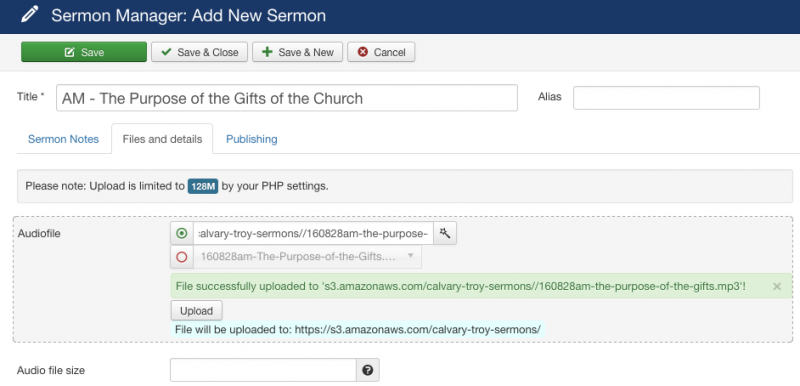Click the question mark help icon for Audio file size
This screenshot has height=386, width=800.
point(368,370)
